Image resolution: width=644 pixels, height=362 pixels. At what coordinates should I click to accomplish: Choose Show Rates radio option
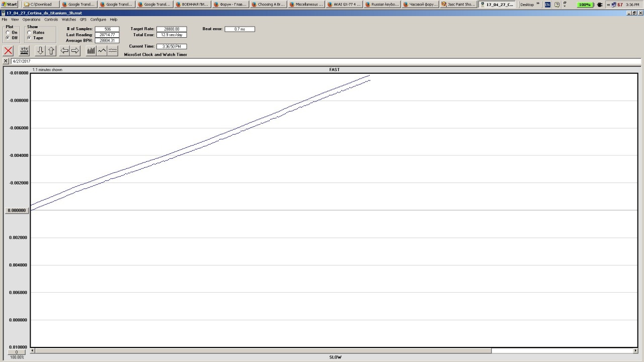(x=29, y=33)
